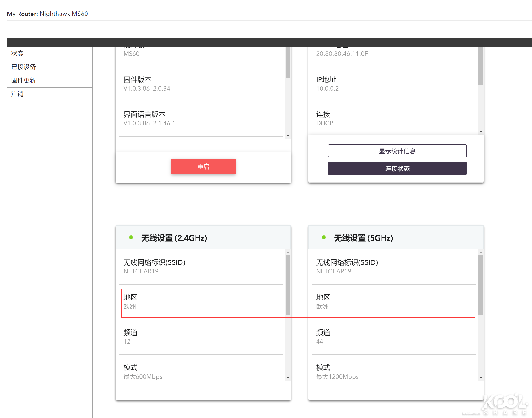Click the 5GHz channel value 44
The width and height of the screenshot is (532, 418).
click(319, 341)
